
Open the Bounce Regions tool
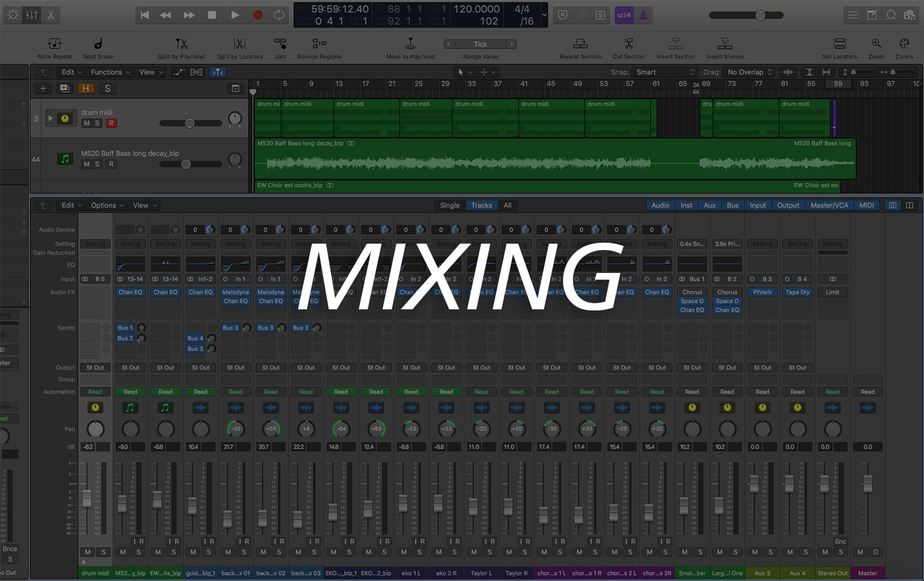319,44
